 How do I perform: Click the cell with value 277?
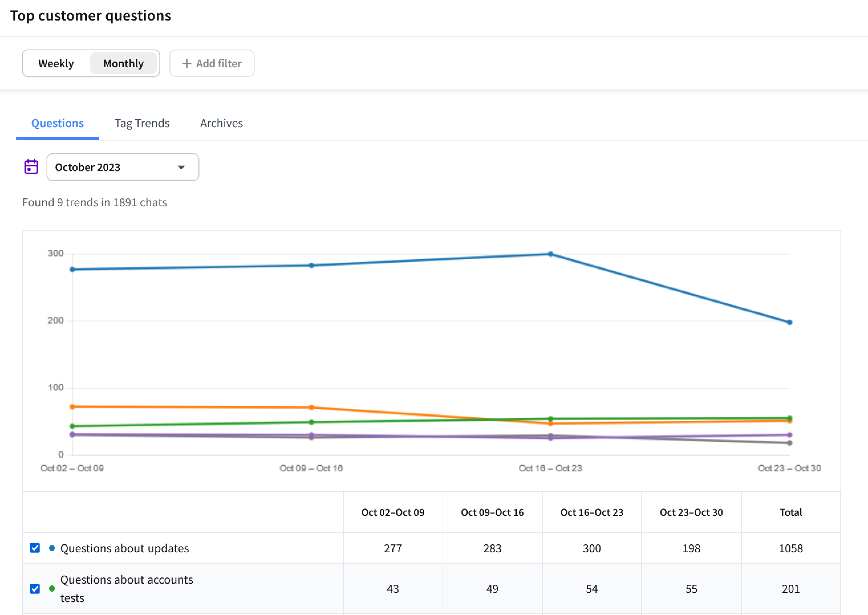pos(393,548)
